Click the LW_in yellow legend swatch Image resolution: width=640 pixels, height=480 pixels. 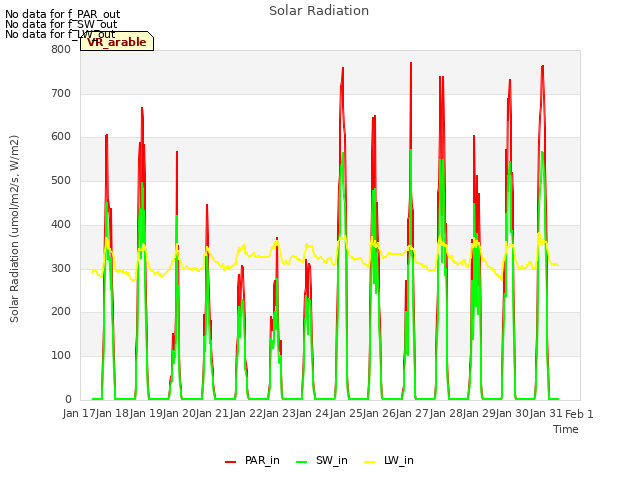[369, 462]
